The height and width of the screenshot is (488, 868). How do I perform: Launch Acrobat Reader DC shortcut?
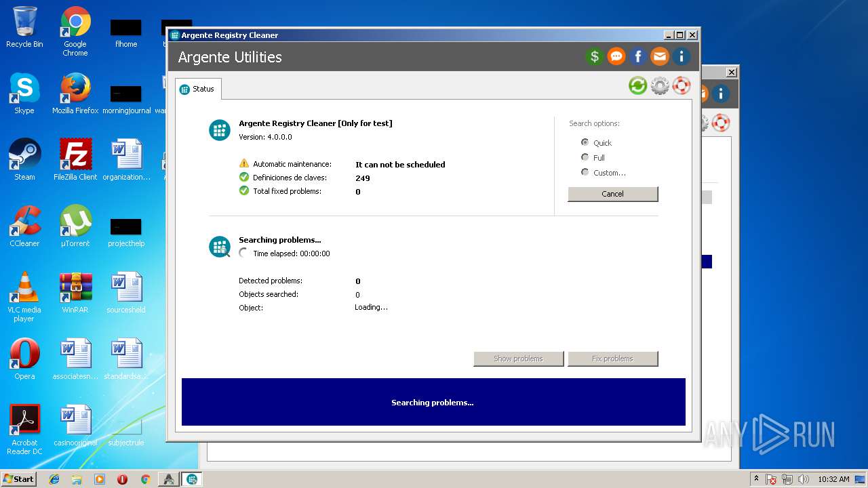point(24,430)
